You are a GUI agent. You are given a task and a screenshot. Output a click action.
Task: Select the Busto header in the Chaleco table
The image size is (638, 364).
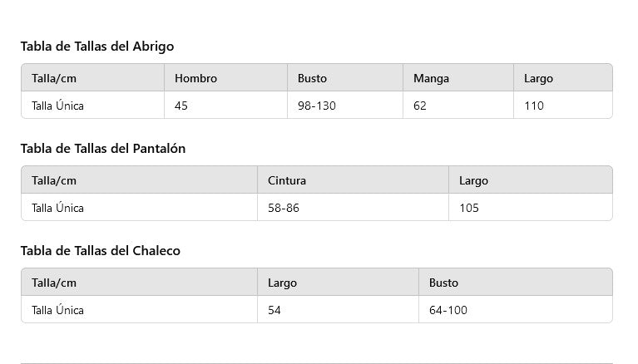(443, 283)
